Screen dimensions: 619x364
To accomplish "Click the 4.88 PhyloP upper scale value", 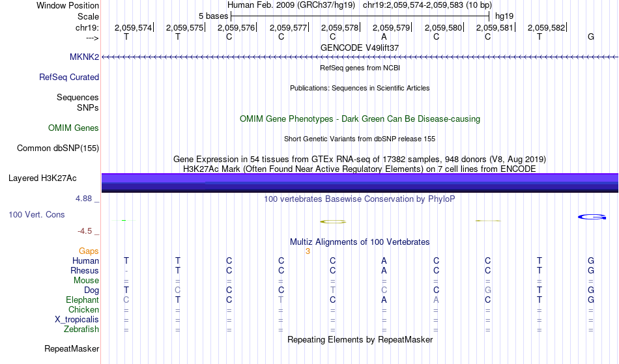I will click(83, 199).
